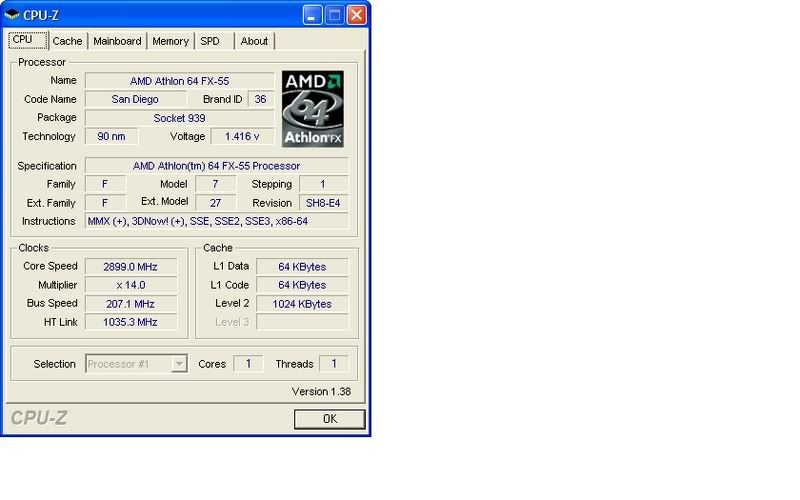Click the Package value Socket 939
The width and height of the screenshot is (800, 500).
(x=180, y=118)
